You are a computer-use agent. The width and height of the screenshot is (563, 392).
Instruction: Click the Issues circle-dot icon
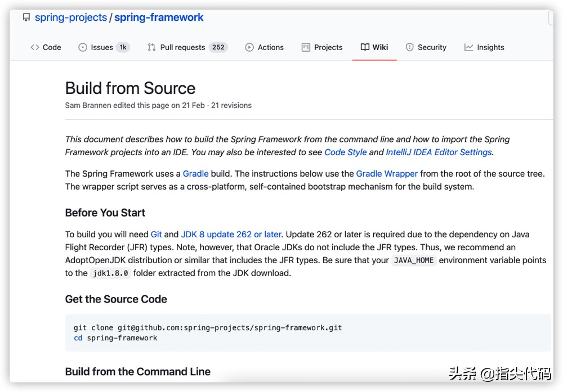[83, 47]
